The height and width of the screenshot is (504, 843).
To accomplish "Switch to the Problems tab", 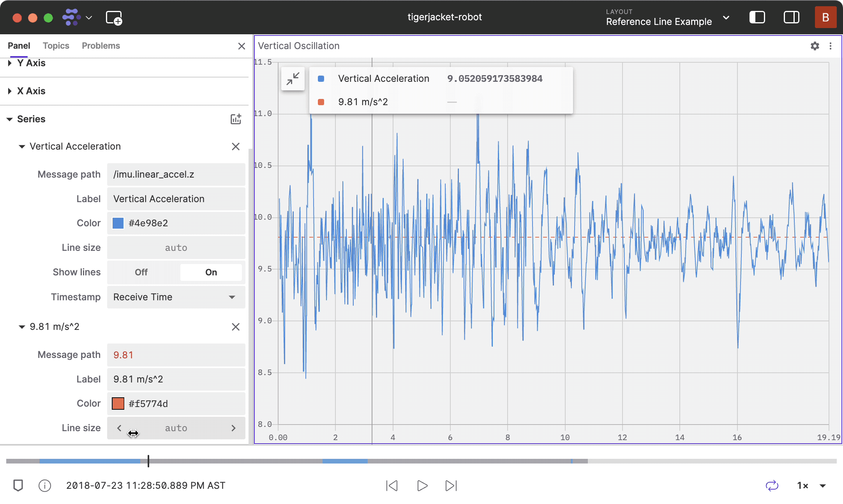I will (101, 46).
